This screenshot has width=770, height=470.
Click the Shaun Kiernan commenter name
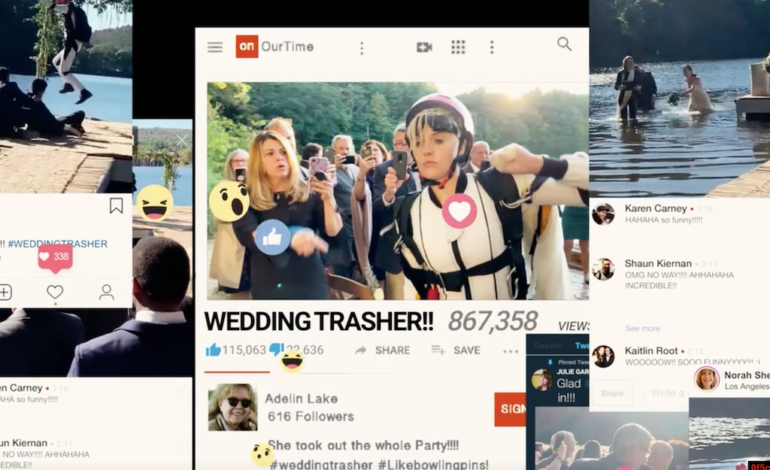coord(658,263)
